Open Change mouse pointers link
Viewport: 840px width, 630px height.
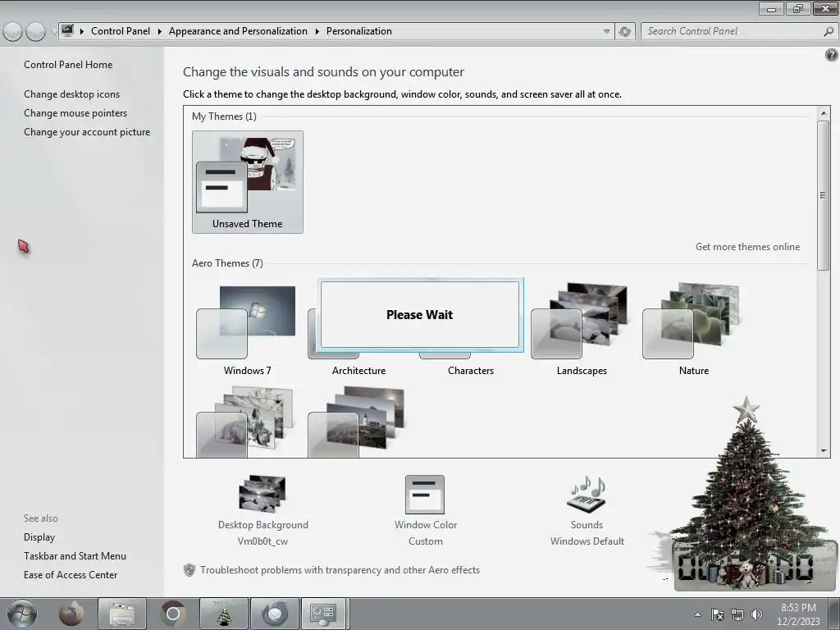pyautogui.click(x=75, y=113)
